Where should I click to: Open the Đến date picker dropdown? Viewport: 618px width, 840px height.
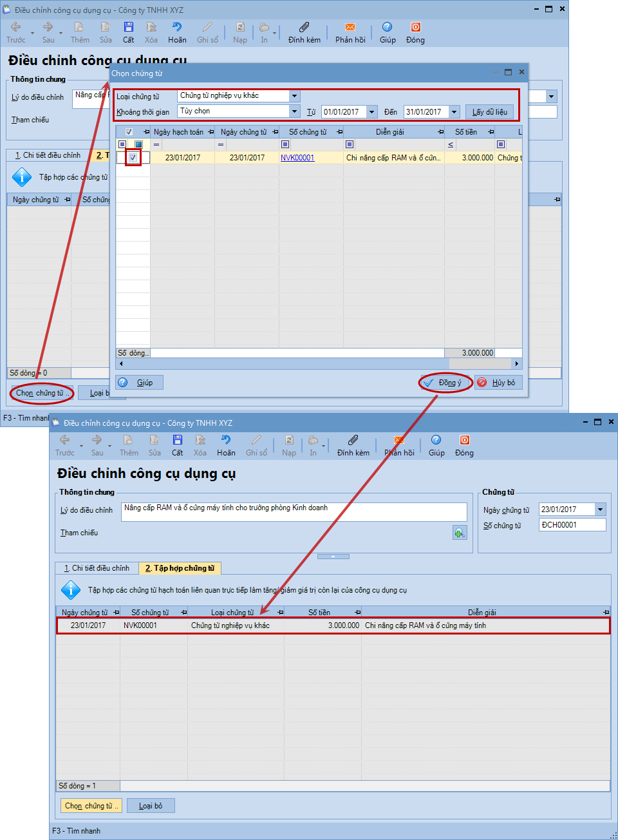454,112
